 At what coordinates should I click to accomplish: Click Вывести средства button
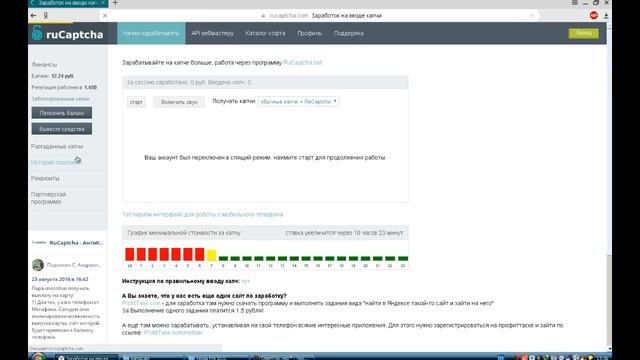[62, 129]
